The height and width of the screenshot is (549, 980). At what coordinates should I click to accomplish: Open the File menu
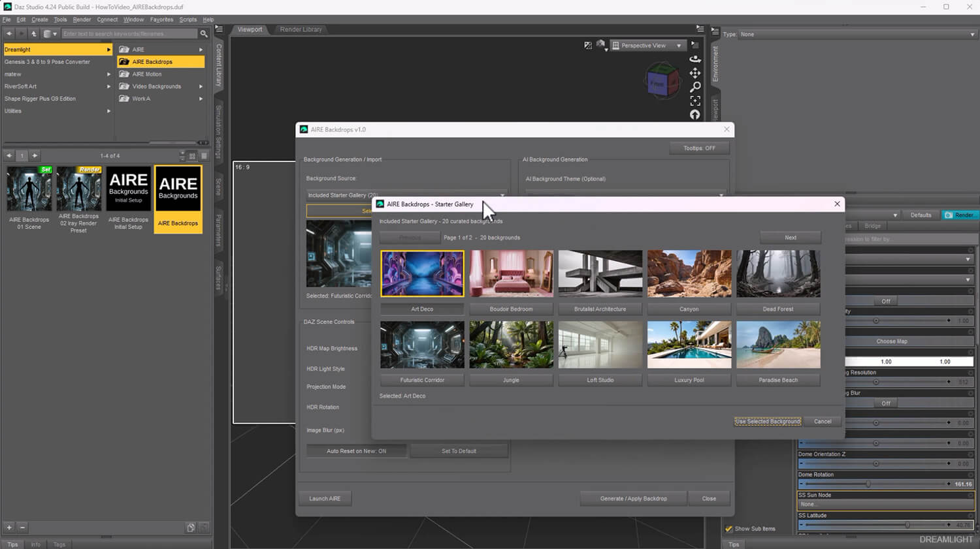[x=7, y=20]
